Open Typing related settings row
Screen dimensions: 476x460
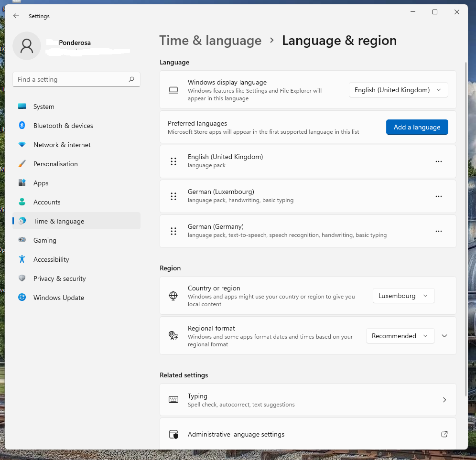pos(308,400)
